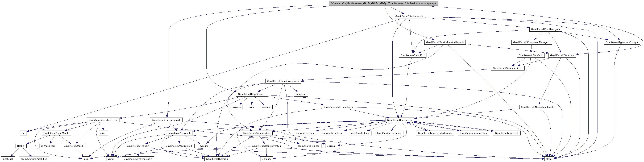Open the GaudiKernel/IInterface.h node
Image resolution: width=644 pixels, height=162 pixels.
click(x=399, y=120)
